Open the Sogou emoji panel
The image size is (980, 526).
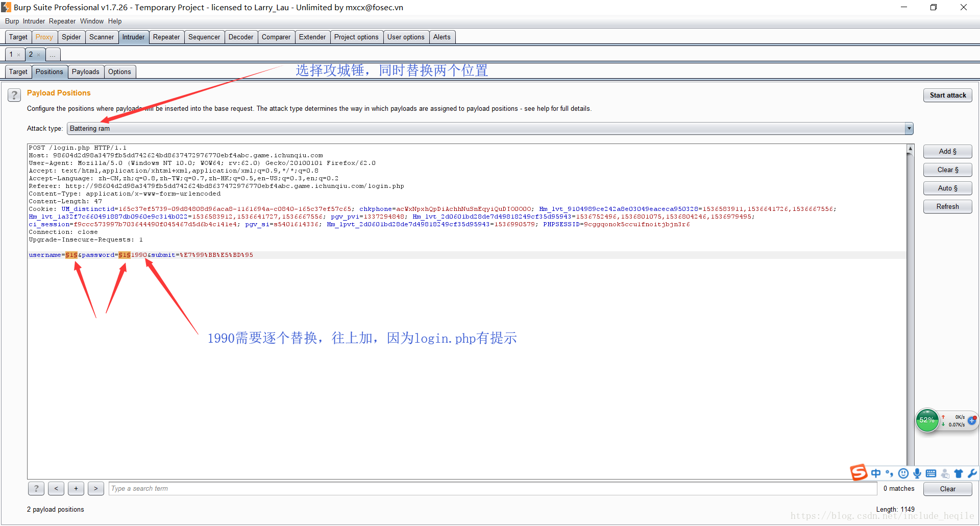click(903, 473)
